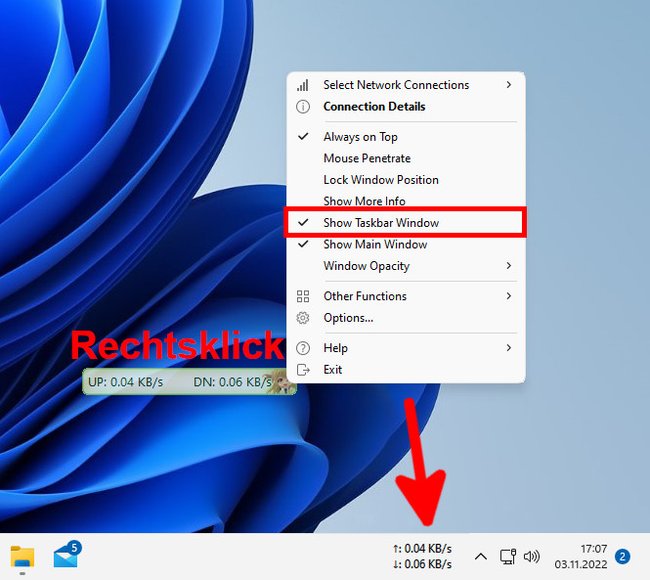Image resolution: width=650 pixels, height=580 pixels.
Task: Enable Lock Window Position
Action: (x=406, y=180)
